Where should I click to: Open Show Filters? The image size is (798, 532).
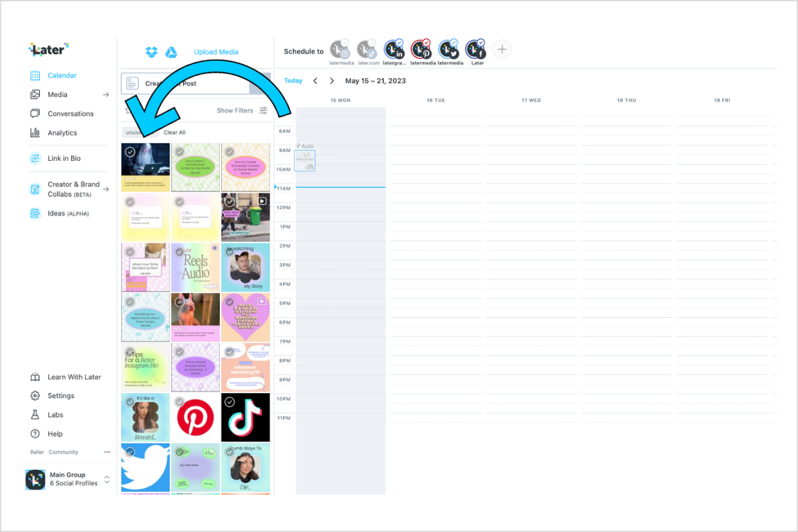(x=235, y=111)
